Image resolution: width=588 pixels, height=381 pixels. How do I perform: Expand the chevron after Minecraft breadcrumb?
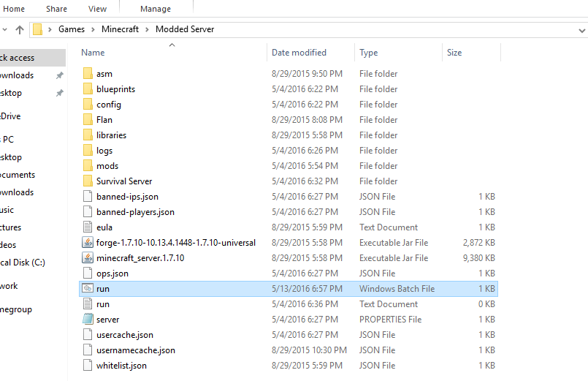(x=147, y=29)
